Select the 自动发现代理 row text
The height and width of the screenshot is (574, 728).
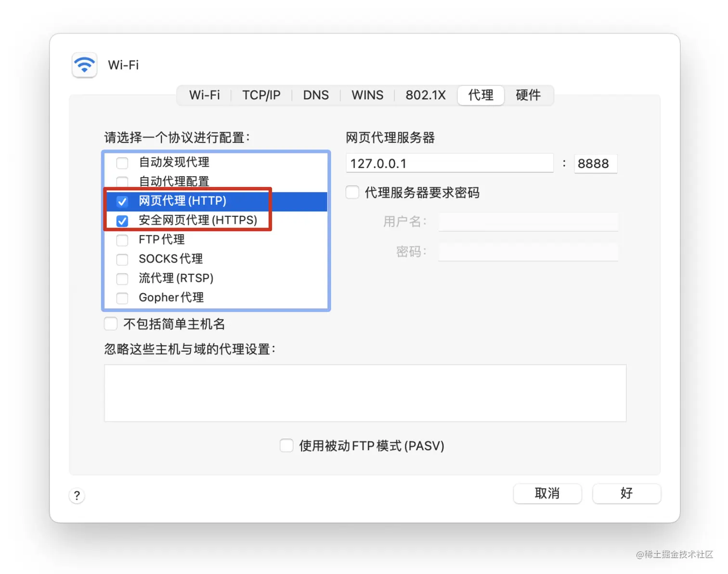coord(174,162)
